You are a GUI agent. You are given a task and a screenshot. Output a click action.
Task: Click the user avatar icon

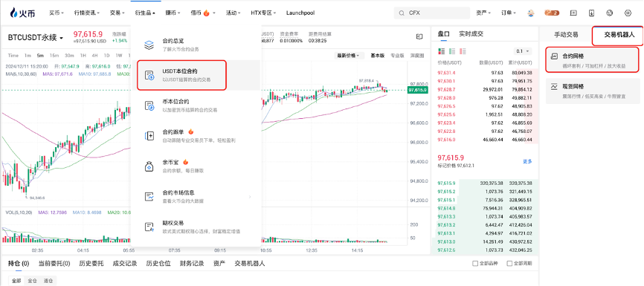tap(531, 13)
